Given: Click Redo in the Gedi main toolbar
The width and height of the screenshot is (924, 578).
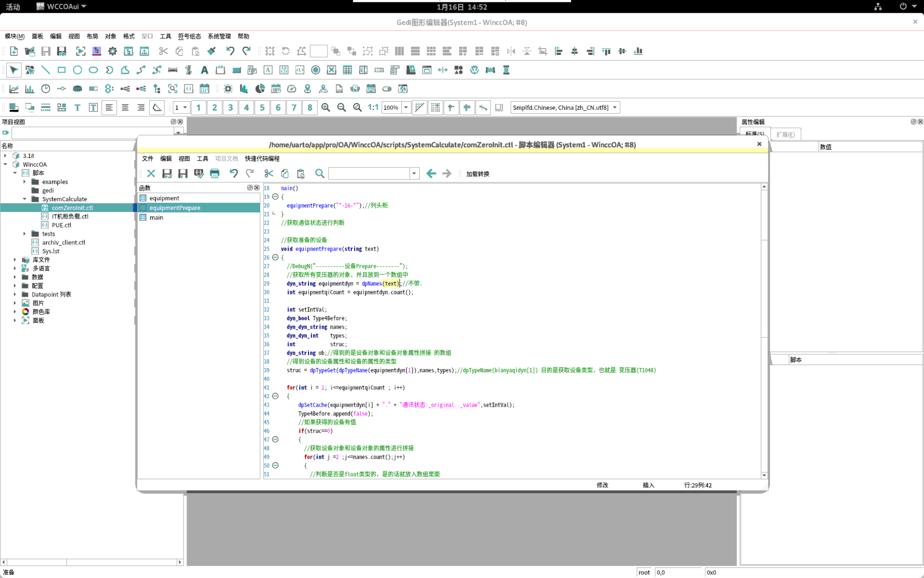Looking at the screenshot, I should (x=246, y=51).
